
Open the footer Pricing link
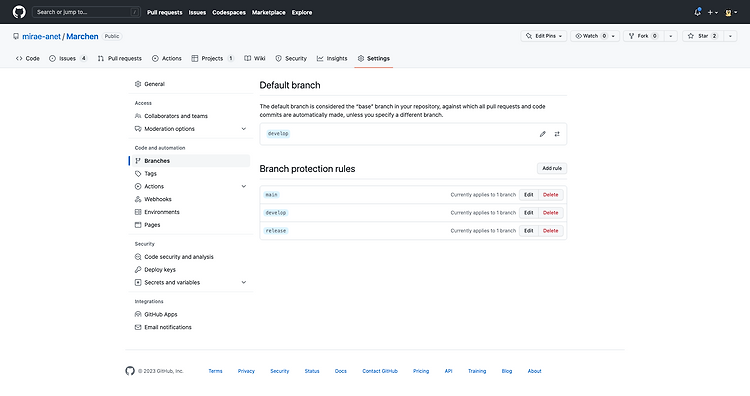[x=421, y=371]
